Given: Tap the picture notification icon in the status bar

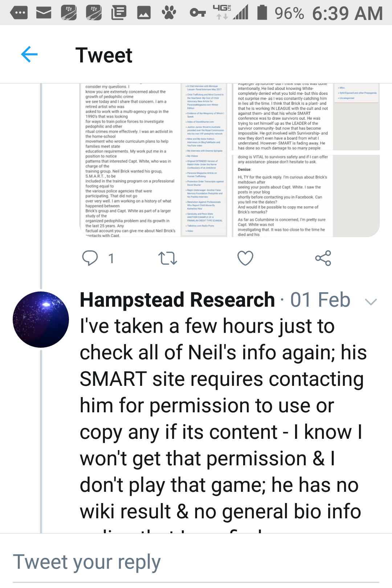Looking at the screenshot, I should click(x=144, y=13).
